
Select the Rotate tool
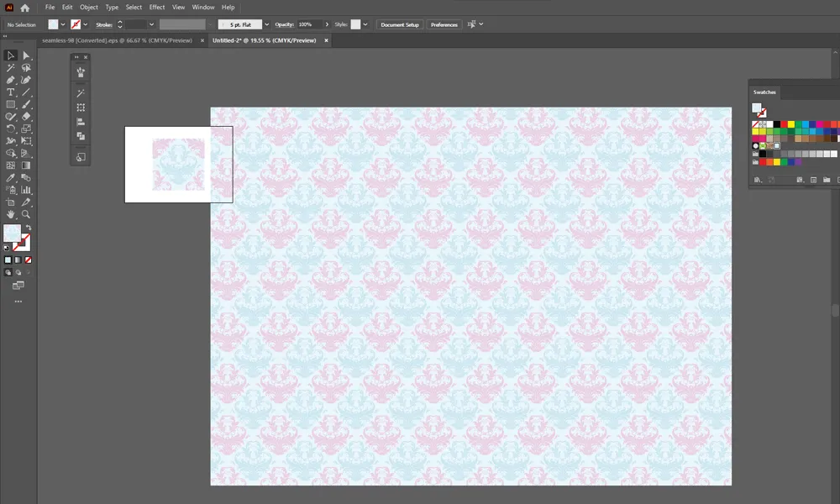pos(10,129)
